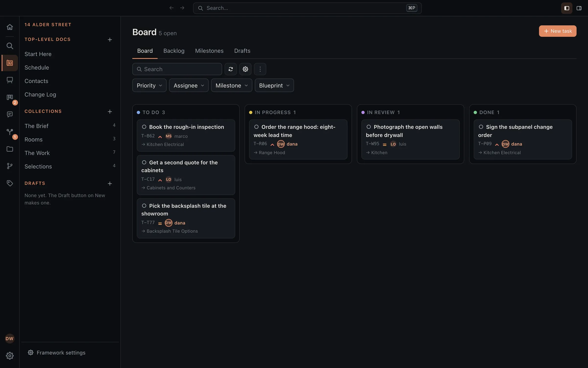Open the Blueprint filter dropdown
This screenshot has height=368, width=588.
pyautogui.click(x=274, y=85)
